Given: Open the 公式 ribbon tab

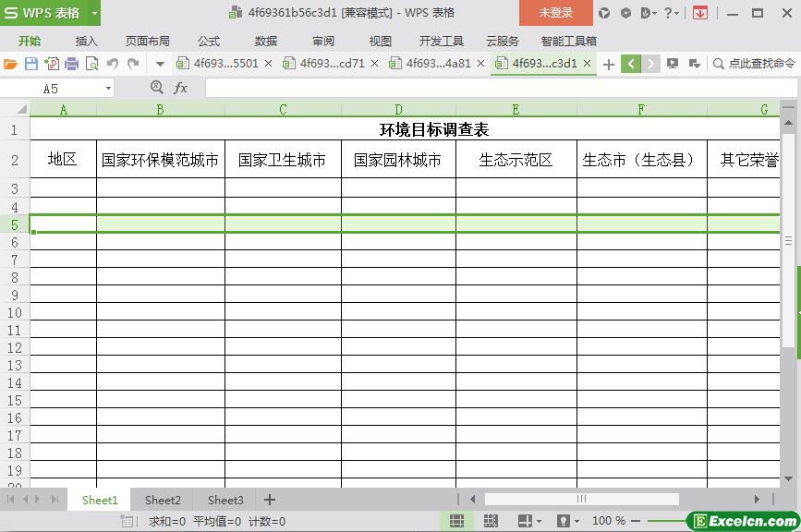Looking at the screenshot, I should pyautogui.click(x=209, y=41).
